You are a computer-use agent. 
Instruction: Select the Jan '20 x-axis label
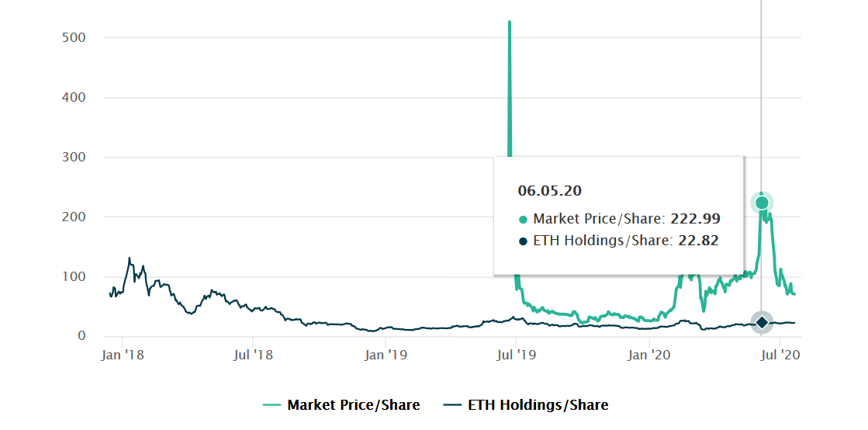(648, 355)
